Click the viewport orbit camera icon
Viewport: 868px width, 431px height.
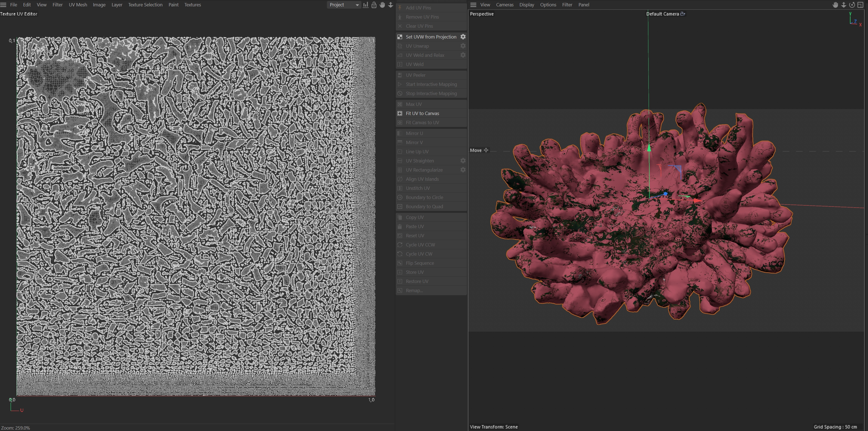click(852, 5)
